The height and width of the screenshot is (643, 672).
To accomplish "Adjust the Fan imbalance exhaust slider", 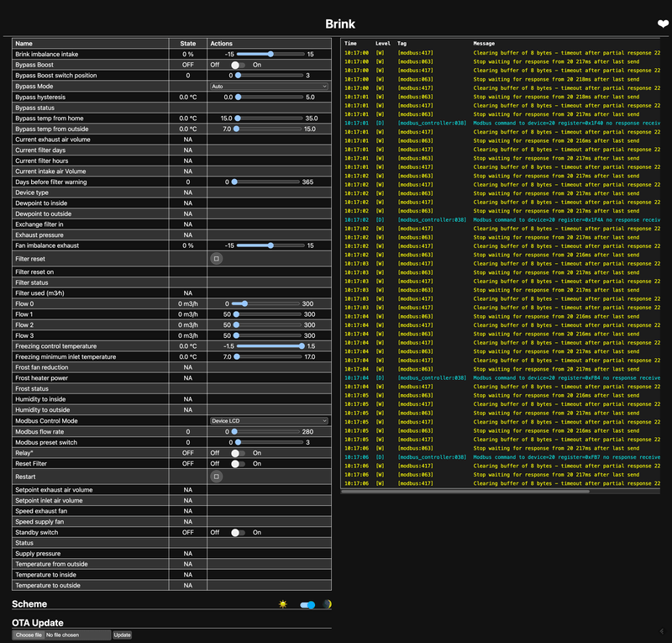I will click(270, 245).
